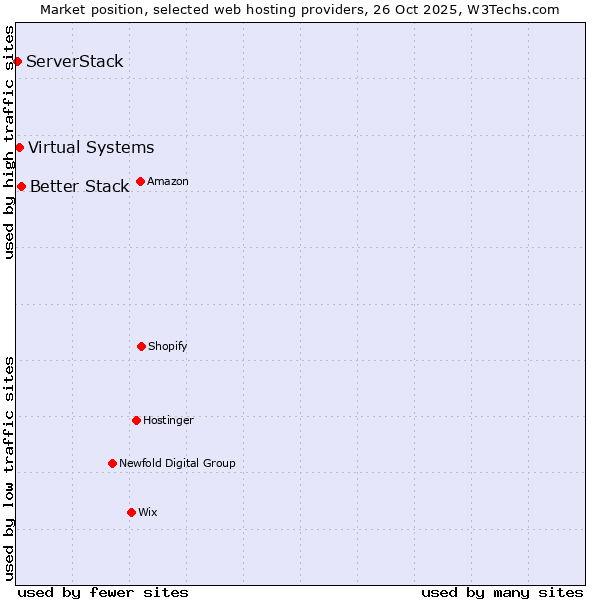Click the Hostinger data point
Image resolution: width=600 pixels, height=600 pixels.
[x=136, y=421]
